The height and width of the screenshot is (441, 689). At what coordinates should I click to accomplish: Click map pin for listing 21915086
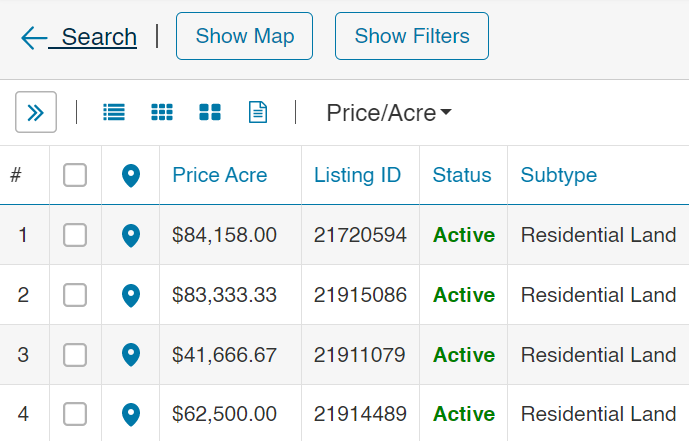click(x=131, y=295)
